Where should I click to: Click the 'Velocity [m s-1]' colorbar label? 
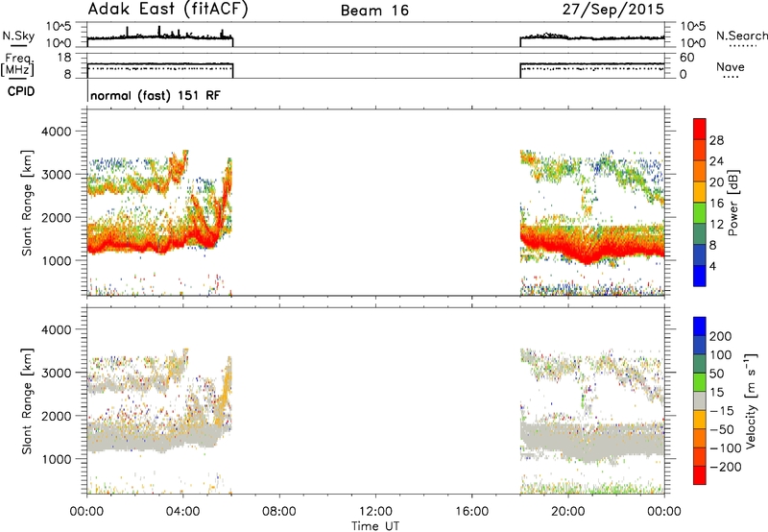(x=751, y=400)
